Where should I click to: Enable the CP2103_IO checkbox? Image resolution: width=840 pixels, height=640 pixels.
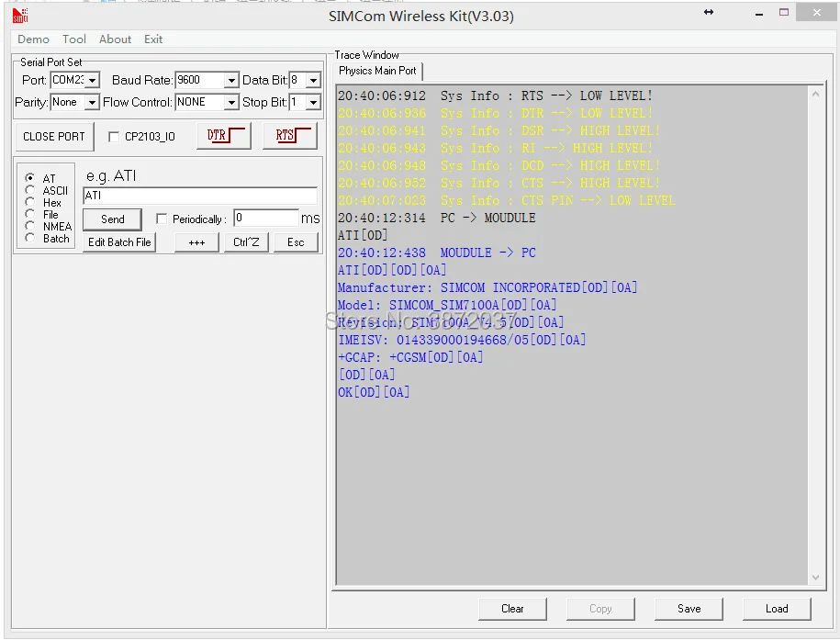click(114, 137)
